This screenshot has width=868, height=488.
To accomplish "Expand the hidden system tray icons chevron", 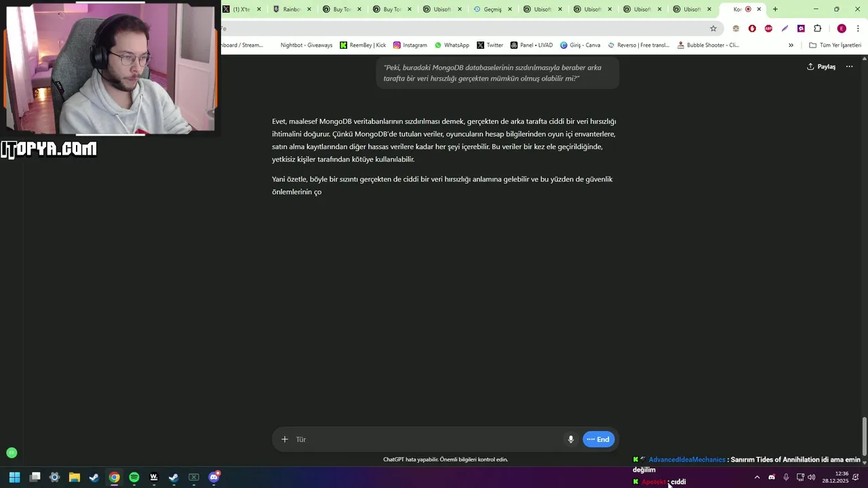I will (x=757, y=477).
